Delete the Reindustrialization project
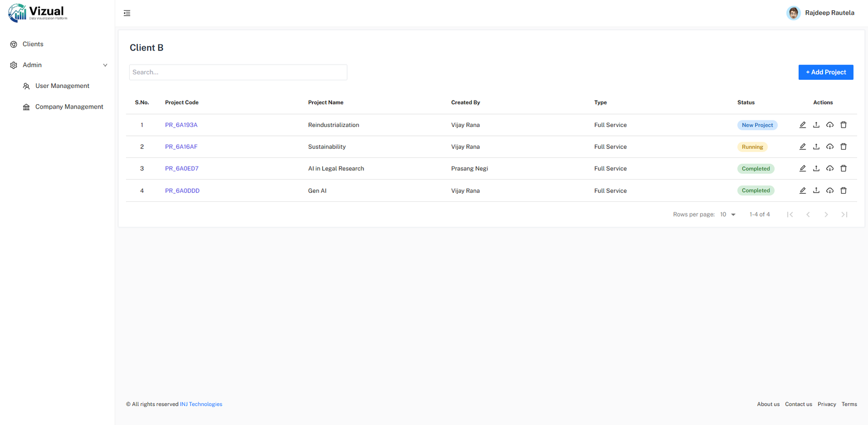This screenshot has width=868, height=425. click(x=843, y=125)
